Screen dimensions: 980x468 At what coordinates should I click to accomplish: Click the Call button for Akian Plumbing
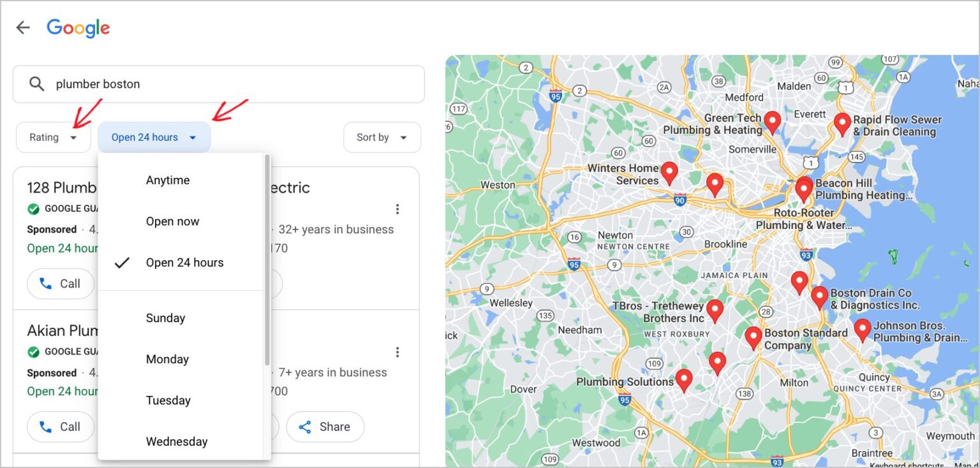61,427
